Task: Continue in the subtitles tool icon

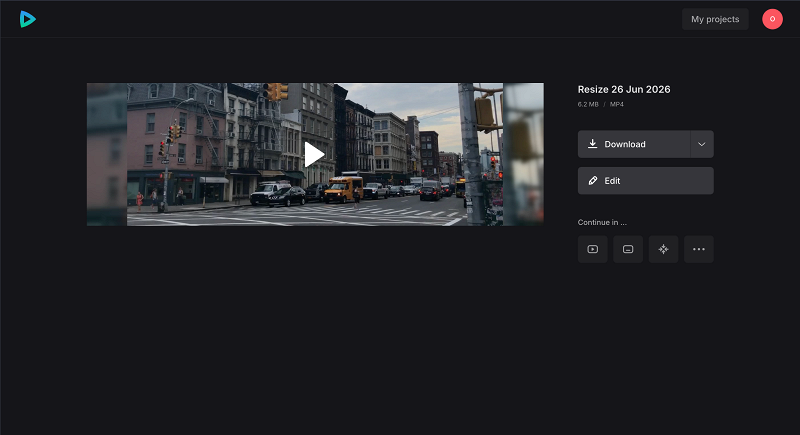Action: coord(628,249)
